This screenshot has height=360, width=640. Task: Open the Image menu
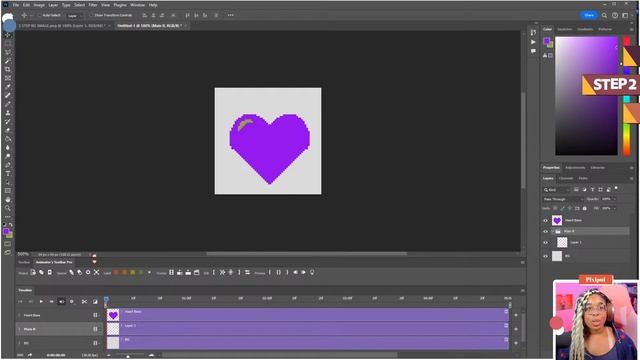click(39, 5)
